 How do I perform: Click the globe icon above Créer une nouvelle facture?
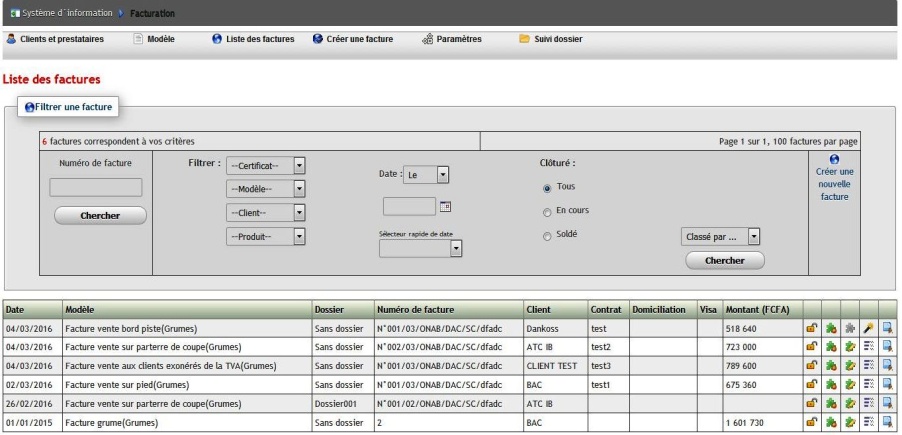tap(835, 159)
